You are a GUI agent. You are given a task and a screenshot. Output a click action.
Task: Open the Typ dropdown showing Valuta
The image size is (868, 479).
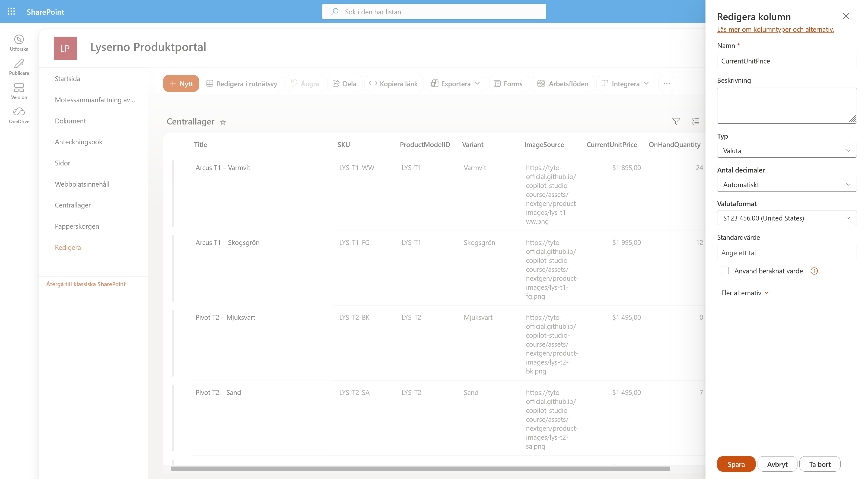(x=786, y=151)
